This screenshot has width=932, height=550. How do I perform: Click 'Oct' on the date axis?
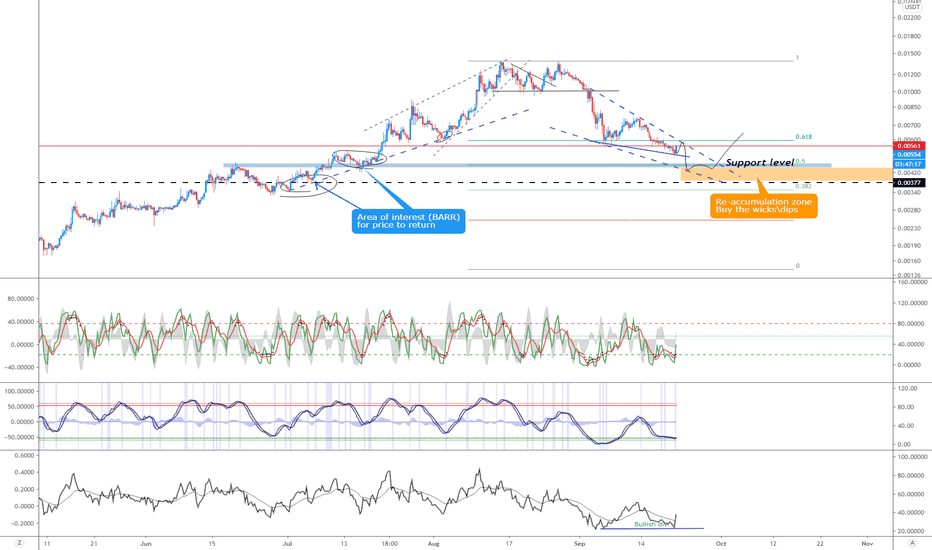click(721, 543)
